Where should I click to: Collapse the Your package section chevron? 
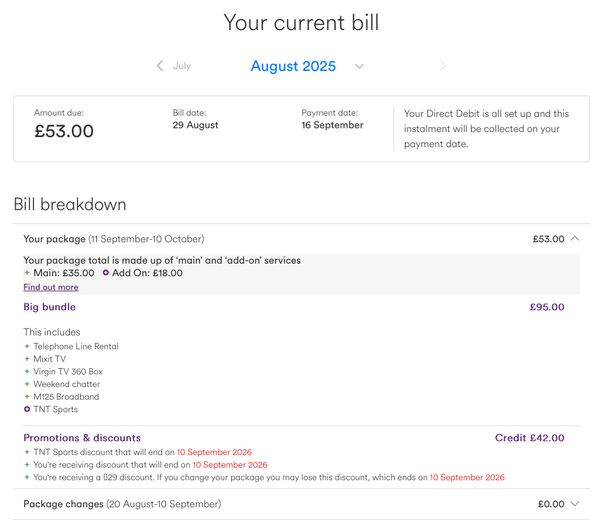tap(575, 238)
